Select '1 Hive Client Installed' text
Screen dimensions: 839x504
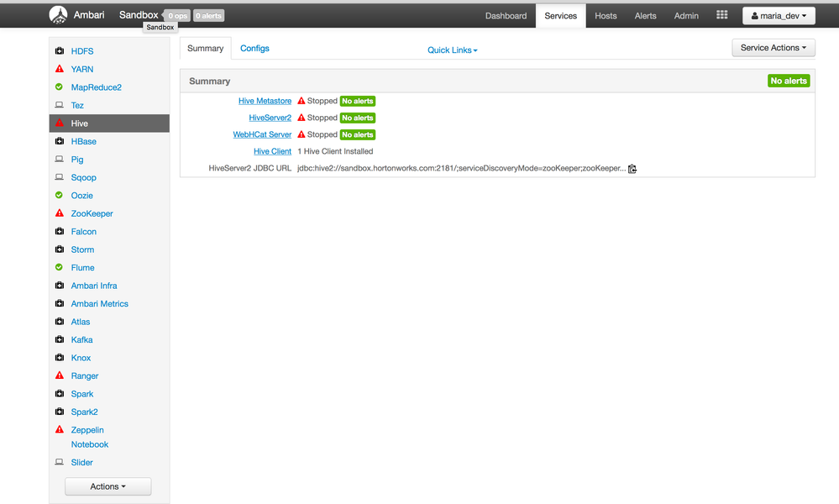pos(335,151)
